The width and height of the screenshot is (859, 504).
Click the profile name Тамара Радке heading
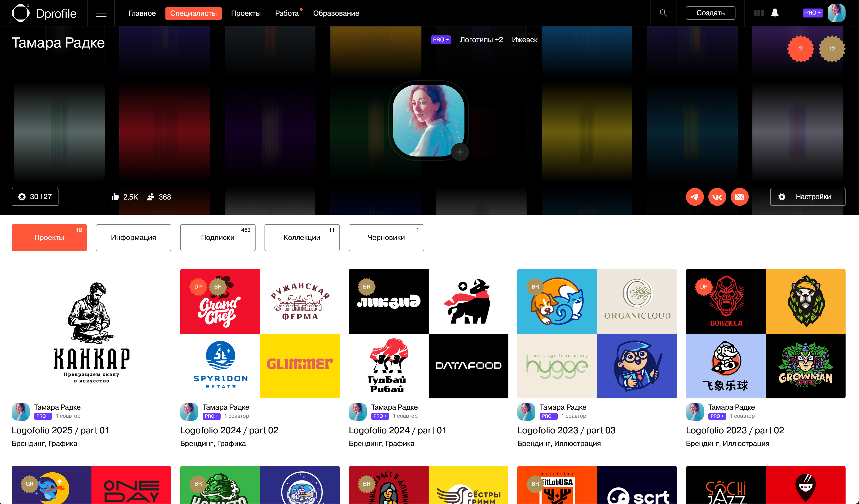click(x=58, y=43)
